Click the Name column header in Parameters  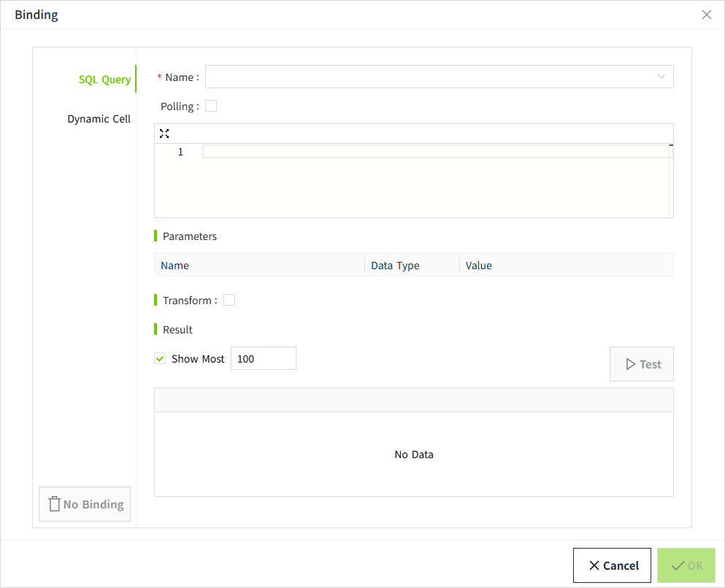(175, 266)
